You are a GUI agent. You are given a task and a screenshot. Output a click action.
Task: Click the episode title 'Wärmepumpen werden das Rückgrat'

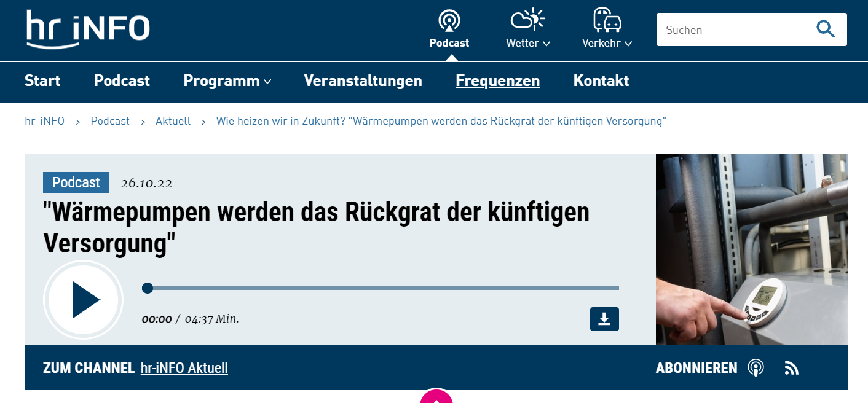click(317, 228)
